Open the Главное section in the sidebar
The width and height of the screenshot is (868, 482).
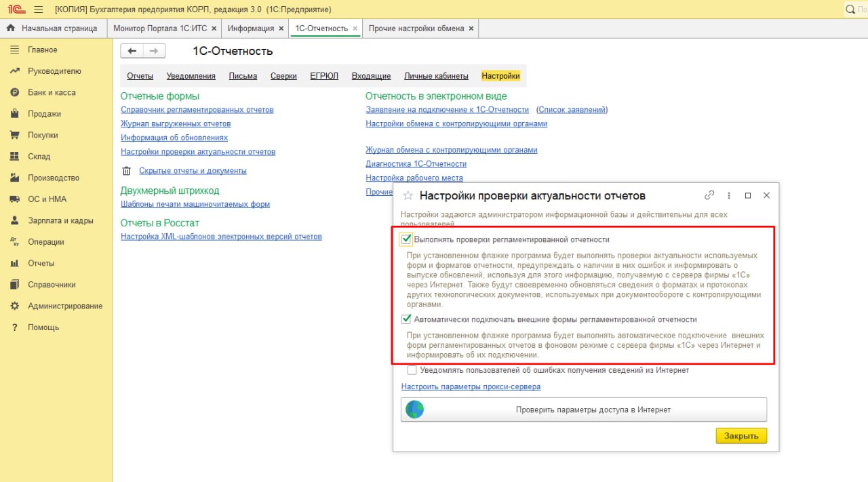pos(43,50)
